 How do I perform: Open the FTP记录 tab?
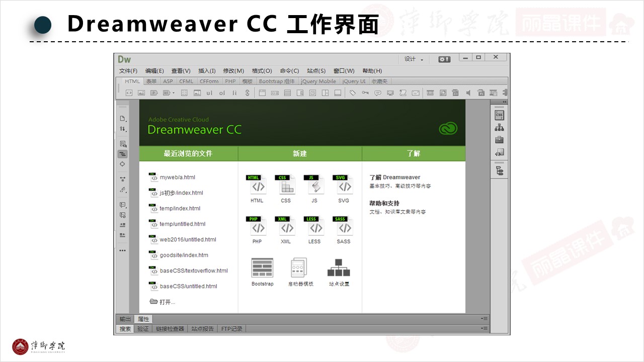click(232, 329)
